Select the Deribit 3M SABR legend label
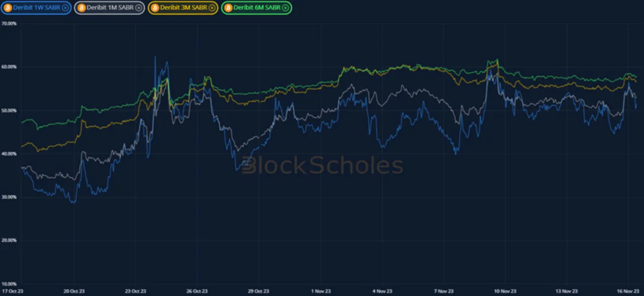 tap(184, 8)
